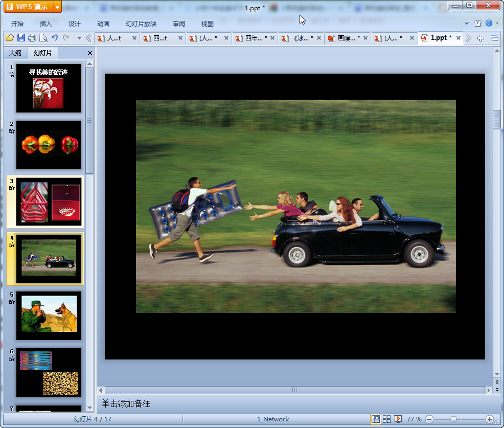The image size is (504, 428).
Task: Undo the last action
Action: pos(55,38)
